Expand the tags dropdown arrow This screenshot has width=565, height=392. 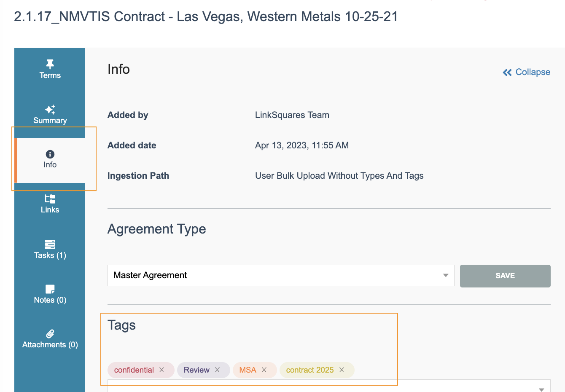(x=541, y=389)
